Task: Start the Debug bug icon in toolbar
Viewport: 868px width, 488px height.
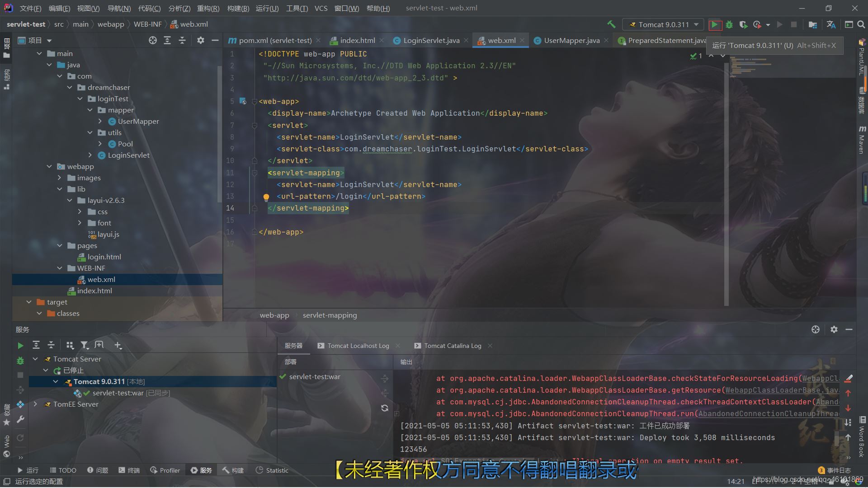Action: coord(729,24)
